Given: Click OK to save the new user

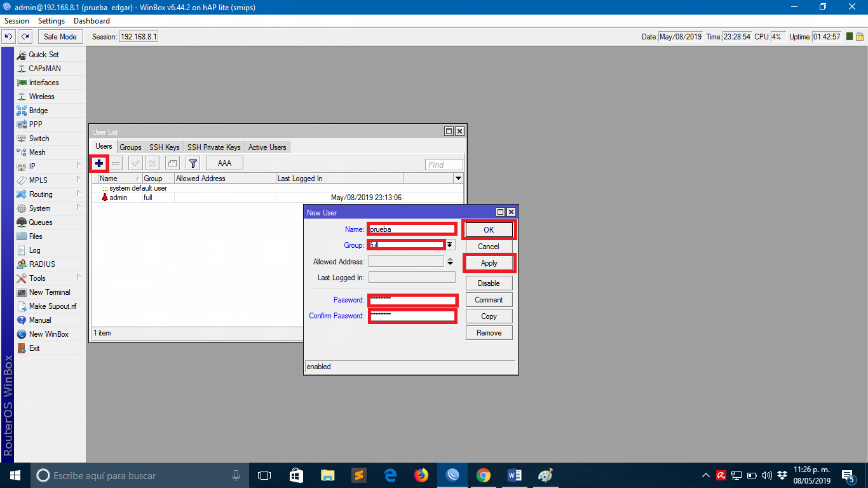Looking at the screenshot, I should [x=489, y=229].
